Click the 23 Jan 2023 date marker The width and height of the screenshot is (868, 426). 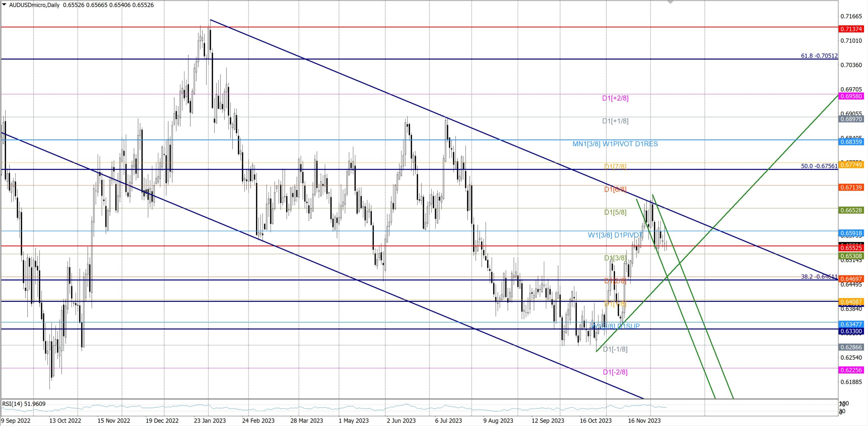[x=210, y=421]
